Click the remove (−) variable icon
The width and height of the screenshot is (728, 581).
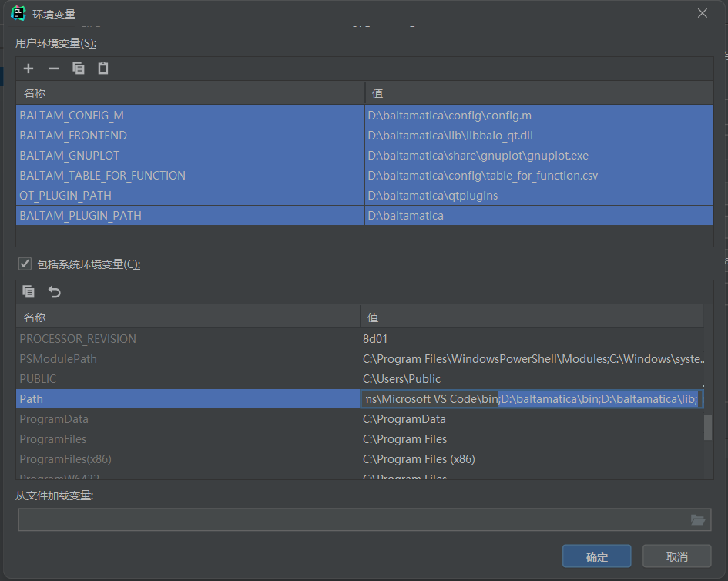pos(53,69)
